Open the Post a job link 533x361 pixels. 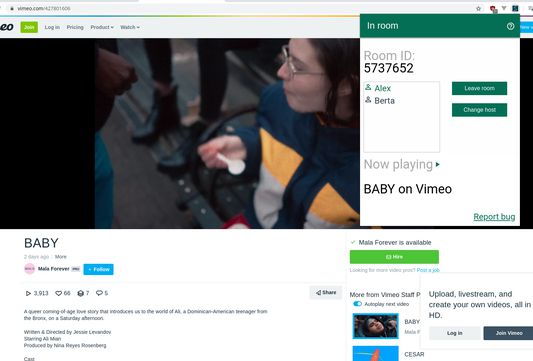(x=428, y=270)
